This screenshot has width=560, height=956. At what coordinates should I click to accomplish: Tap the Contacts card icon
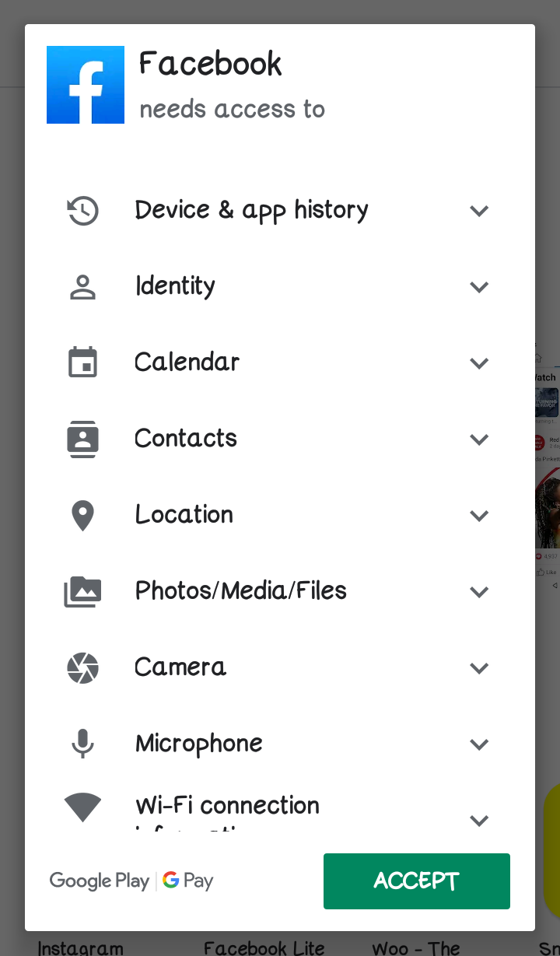82,439
